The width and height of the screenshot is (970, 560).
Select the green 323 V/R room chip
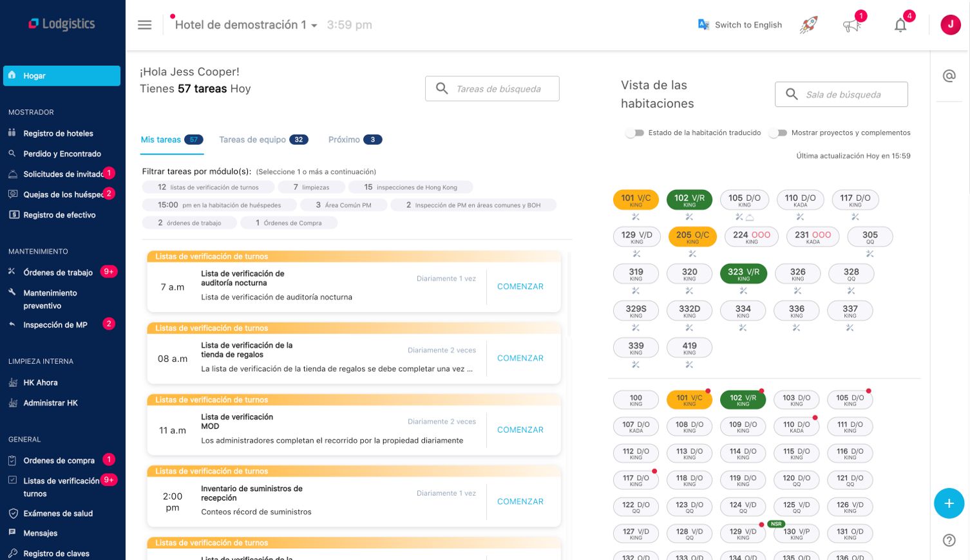coord(743,274)
